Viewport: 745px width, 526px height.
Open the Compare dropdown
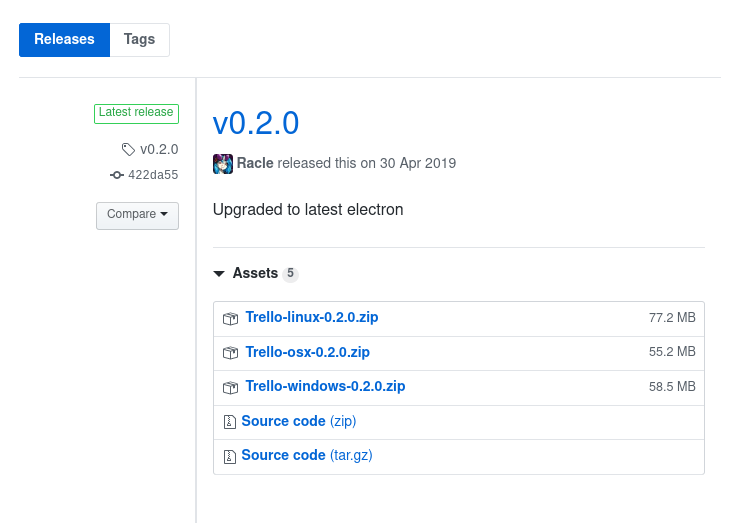pyautogui.click(x=137, y=215)
